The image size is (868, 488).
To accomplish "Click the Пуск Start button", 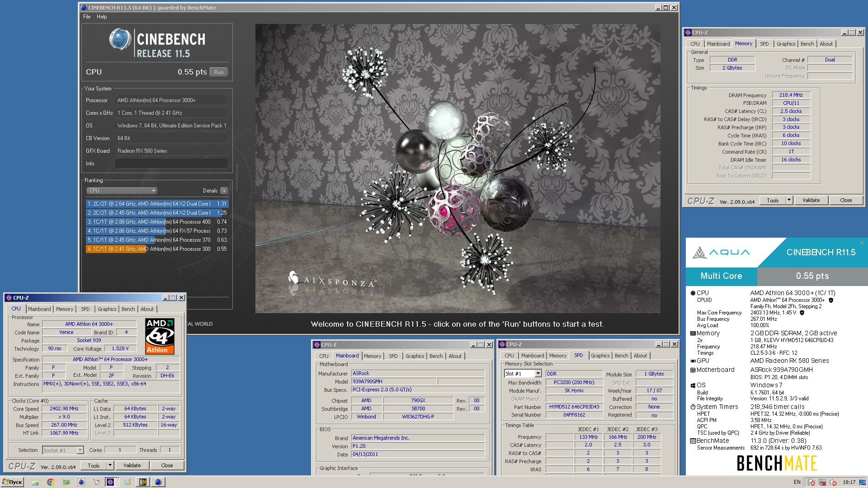I will (13, 482).
